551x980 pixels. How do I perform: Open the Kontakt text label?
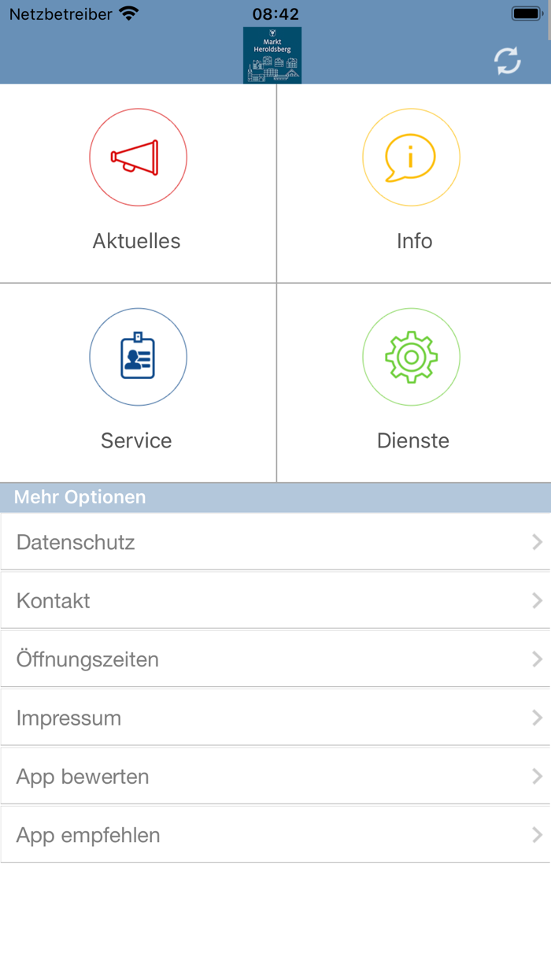coord(54,600)
